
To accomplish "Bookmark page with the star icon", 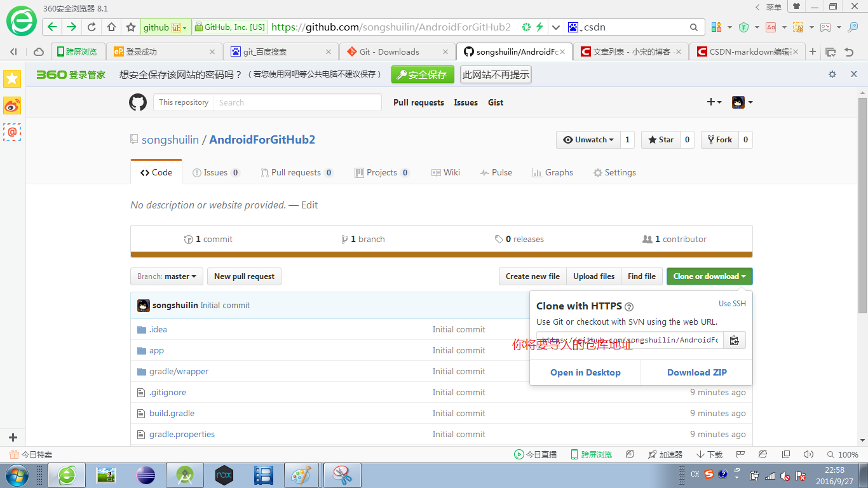I will 131,27.
